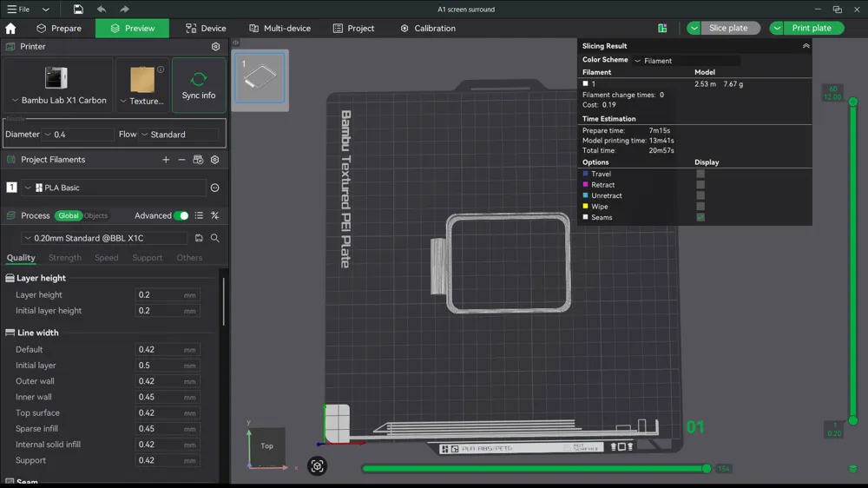Click the Top view orientation cube
The height and width of the screenshot is (488, 868).
tap(266, 446)
